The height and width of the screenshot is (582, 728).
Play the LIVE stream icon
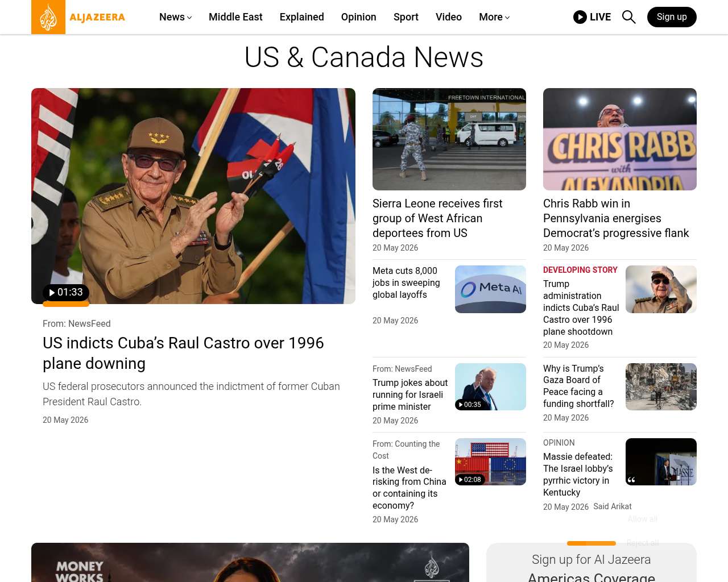(x=580, y=17)
